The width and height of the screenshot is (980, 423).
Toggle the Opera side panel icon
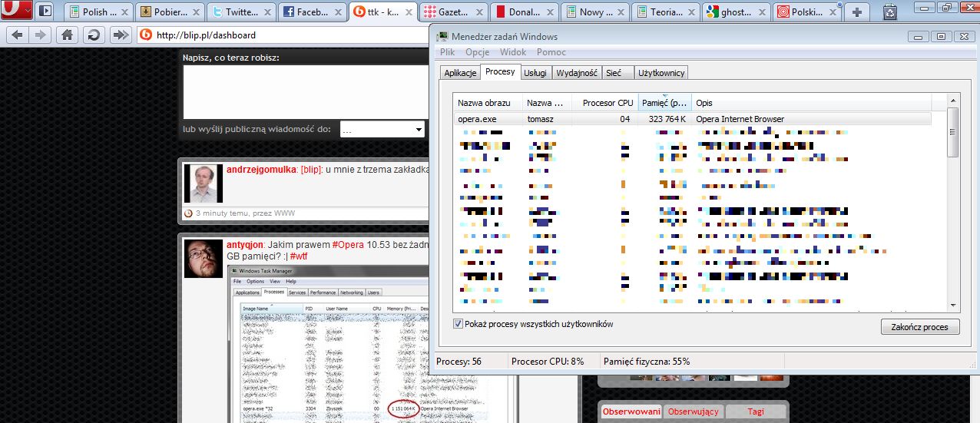(45, 12)
